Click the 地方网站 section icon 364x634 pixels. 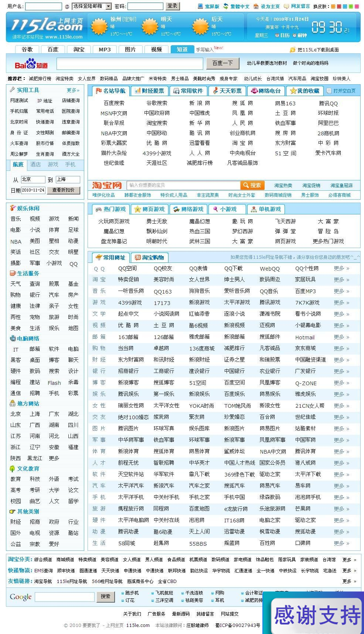(13, 403)
